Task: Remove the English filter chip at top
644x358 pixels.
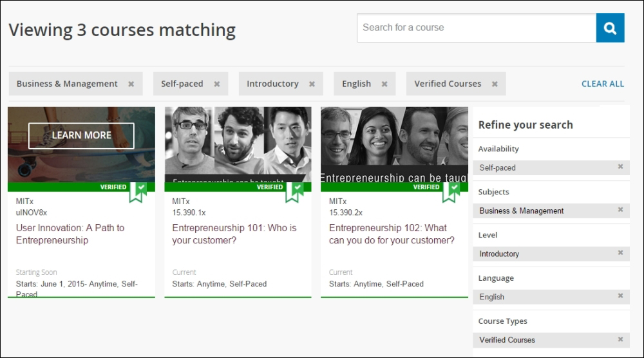Action: click(384, 84)
